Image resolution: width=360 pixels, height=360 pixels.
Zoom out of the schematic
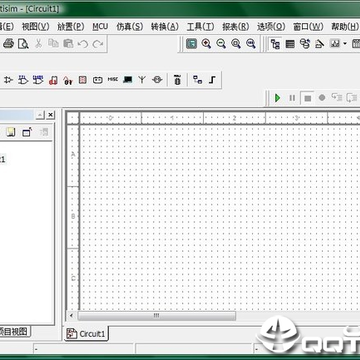[x=221, y=44]
